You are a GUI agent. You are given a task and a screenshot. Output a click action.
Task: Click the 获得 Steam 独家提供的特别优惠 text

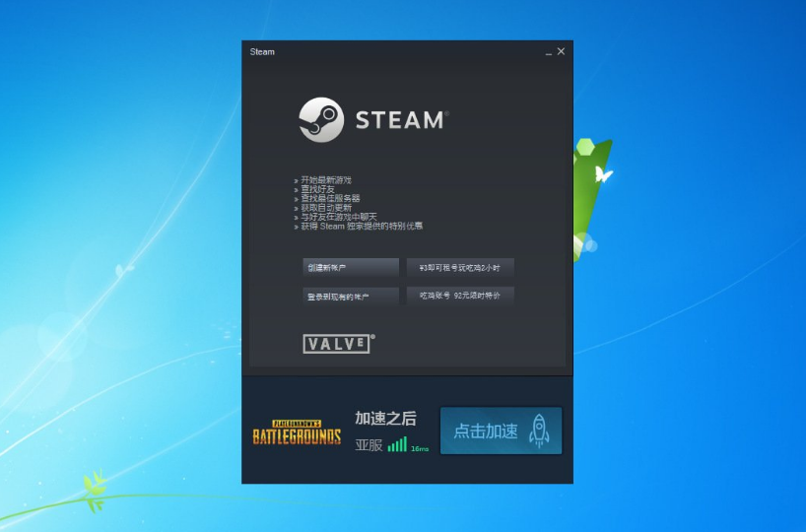pos(362,226)
